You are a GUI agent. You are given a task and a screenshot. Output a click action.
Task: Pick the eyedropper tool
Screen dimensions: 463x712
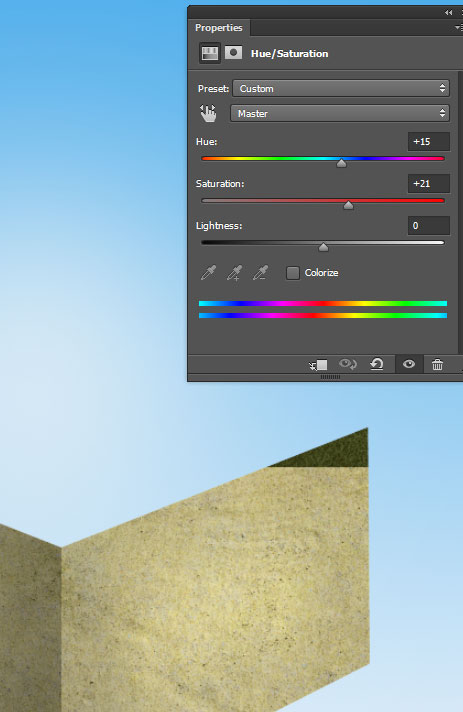click(208, 273)
